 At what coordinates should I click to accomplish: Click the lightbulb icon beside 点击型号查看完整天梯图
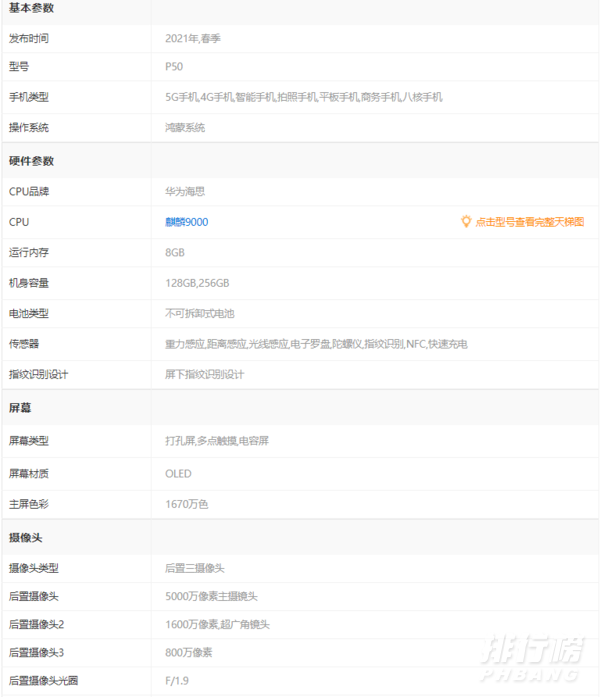tap(466, 221)
